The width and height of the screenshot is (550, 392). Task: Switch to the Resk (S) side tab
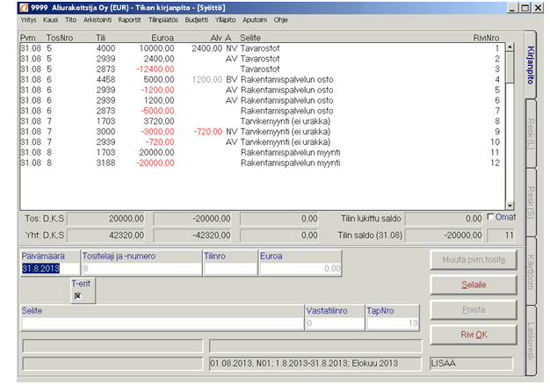click(x=531, y=202)
